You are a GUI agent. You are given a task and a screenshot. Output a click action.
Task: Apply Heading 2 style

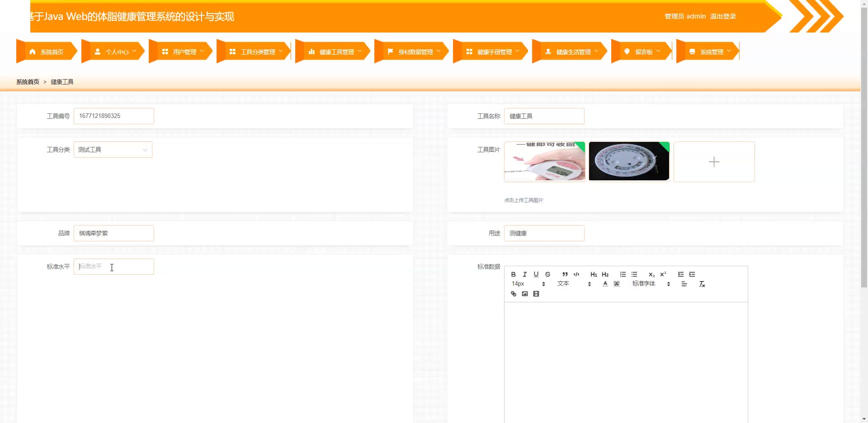[605, 274]
